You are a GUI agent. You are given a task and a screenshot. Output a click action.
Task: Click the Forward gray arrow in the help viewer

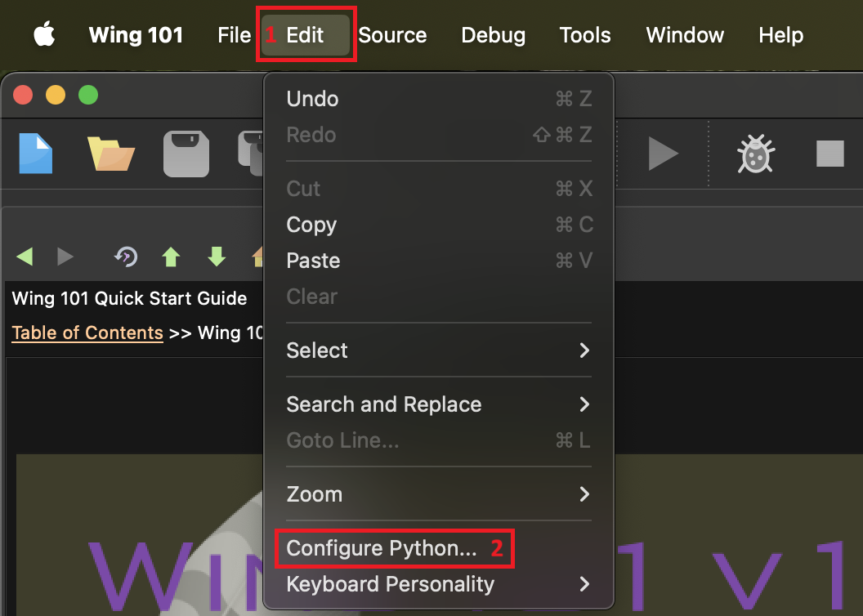(x=65, y=257)
